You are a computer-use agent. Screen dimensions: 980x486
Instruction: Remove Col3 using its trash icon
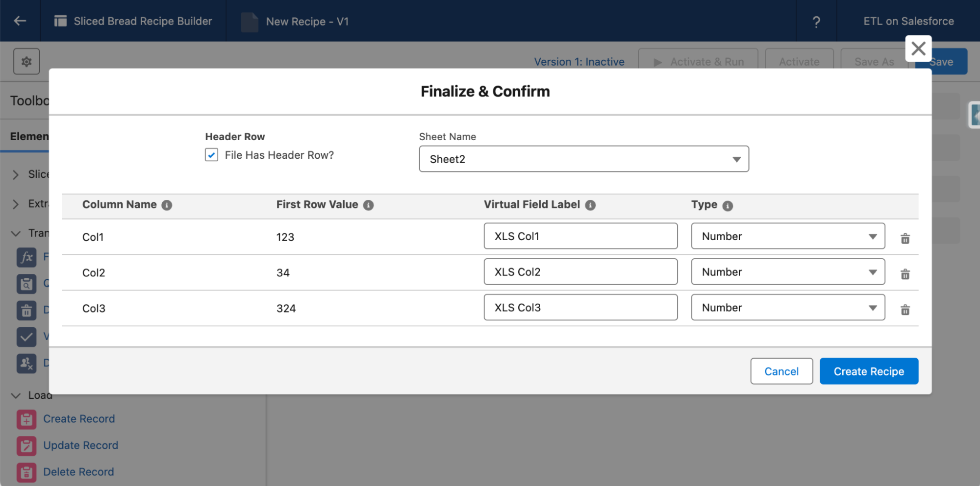coord(905,310)
